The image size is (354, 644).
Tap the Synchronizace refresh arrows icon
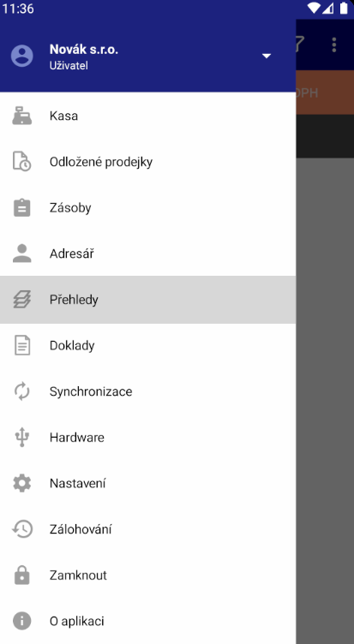21,391
